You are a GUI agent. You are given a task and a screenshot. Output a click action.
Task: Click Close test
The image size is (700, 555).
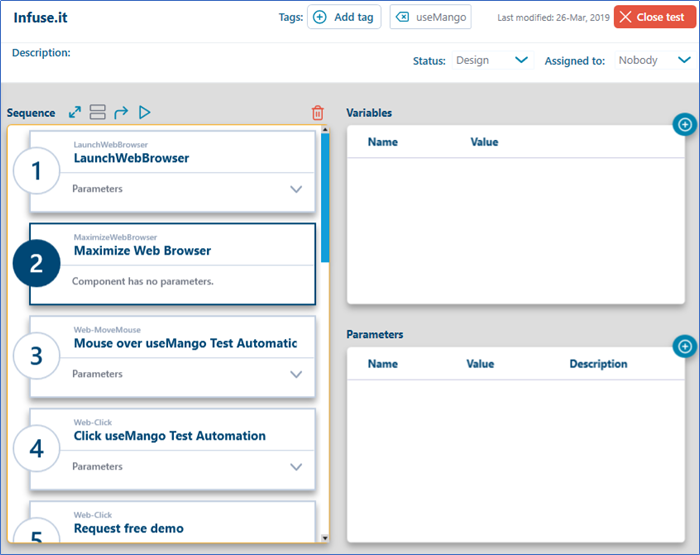click(x=654, y=17)
